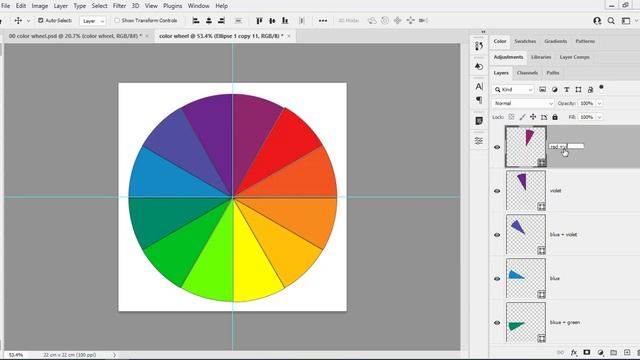Open the Paths tab

click(x=553, y=73)
